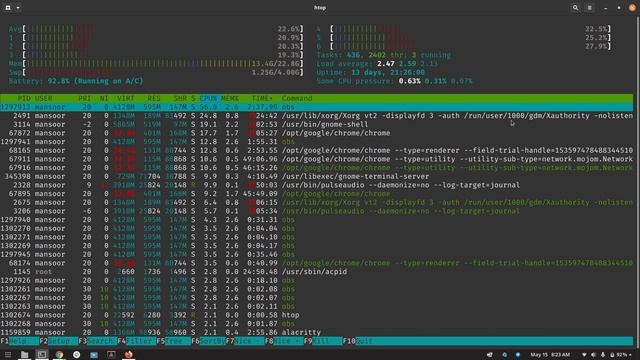Click F7 Nice minus
Screen dimensions: 640x360
coord(244,341)
